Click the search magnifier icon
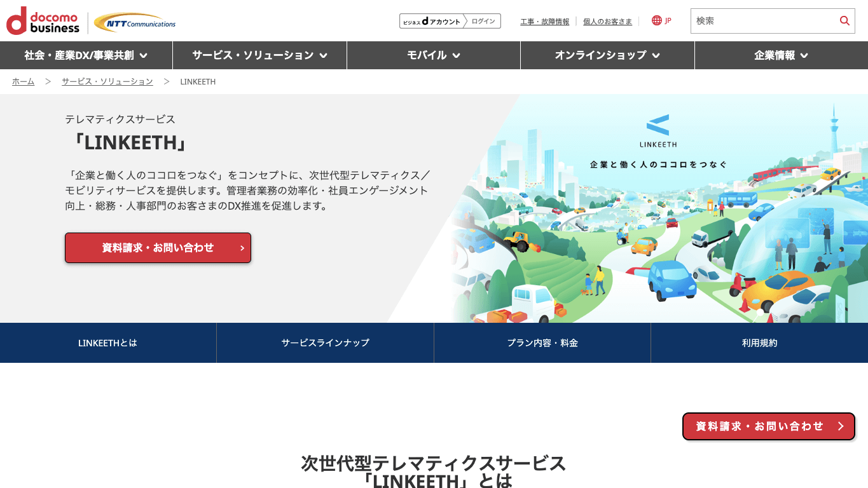868x488 pixels. pos(844,21)
